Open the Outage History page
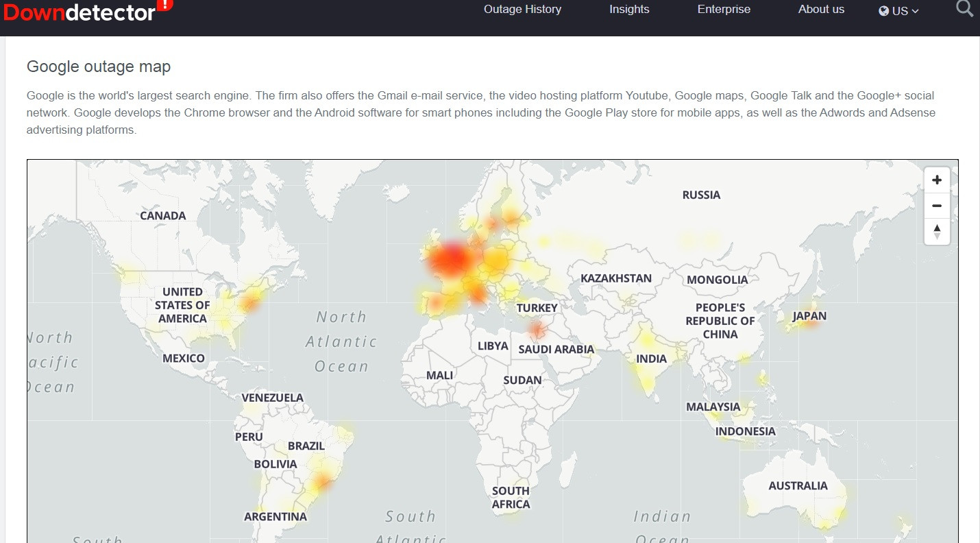The image size is (980, 543). coord(523,9)
